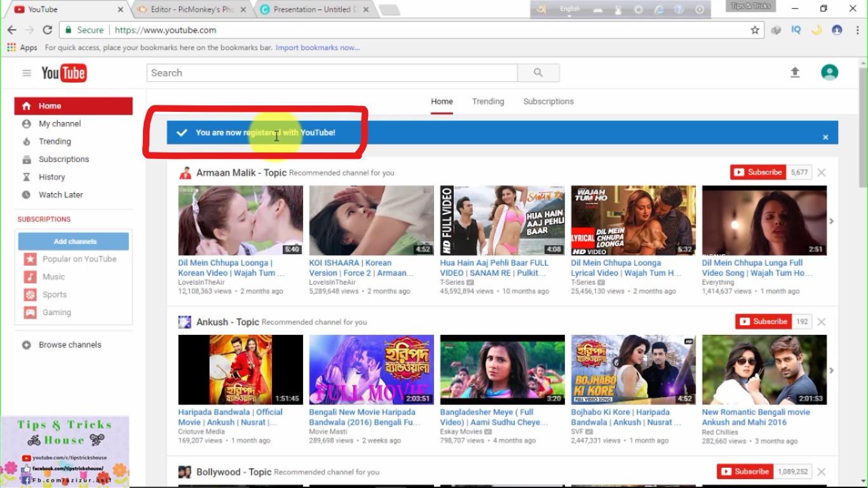
Task: Open the upload video arrow icon
Action: [795, 72]
